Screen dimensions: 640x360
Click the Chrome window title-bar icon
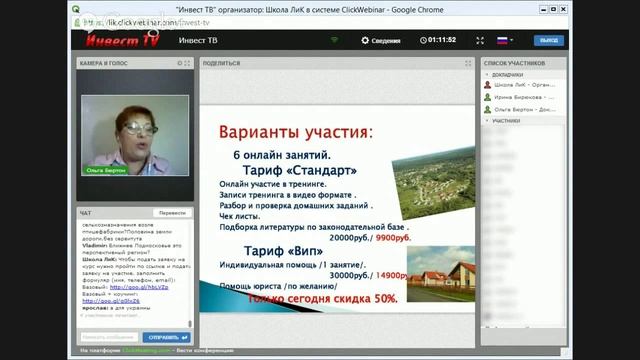click(x=76, y=9)
